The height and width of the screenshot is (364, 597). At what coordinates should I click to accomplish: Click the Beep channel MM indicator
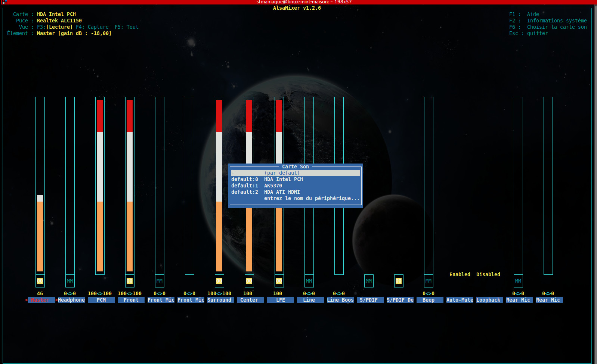click(x=429, y=281)
